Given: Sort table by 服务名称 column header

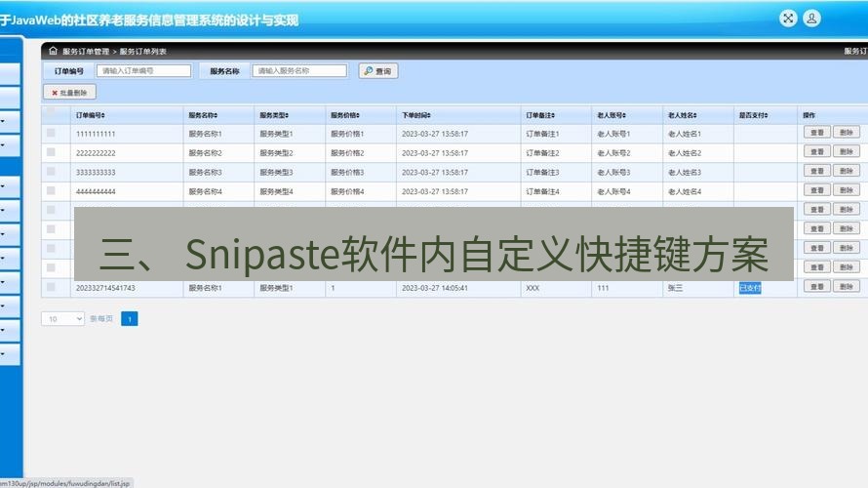Looking at the screenshot, I should [x=203, y=115].
